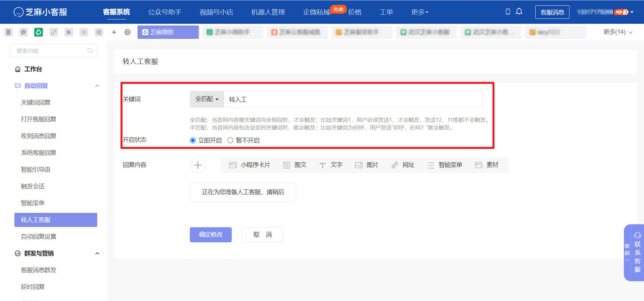
Task: Switch to the 客服系统 tab
Action: pos(116,12)
